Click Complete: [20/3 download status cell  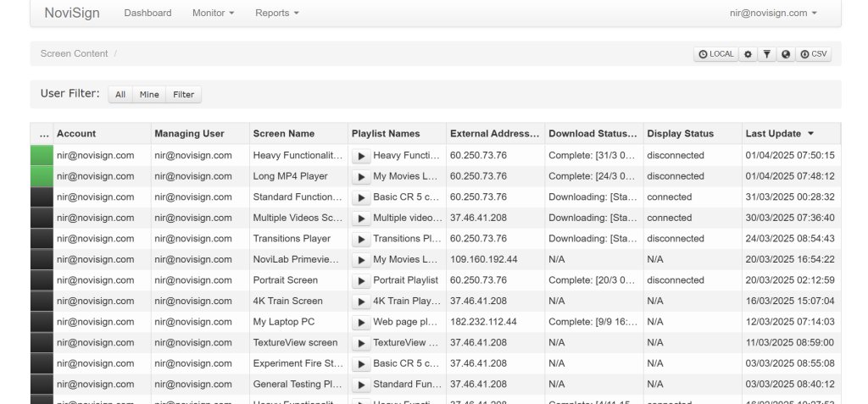pyautogui.click(x=594, y=280)
